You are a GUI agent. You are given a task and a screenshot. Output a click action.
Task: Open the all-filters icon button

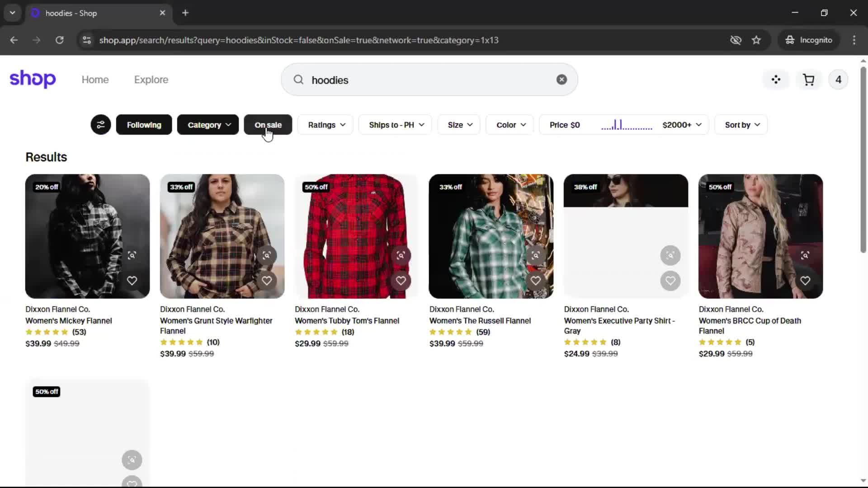tap(100, 125)
